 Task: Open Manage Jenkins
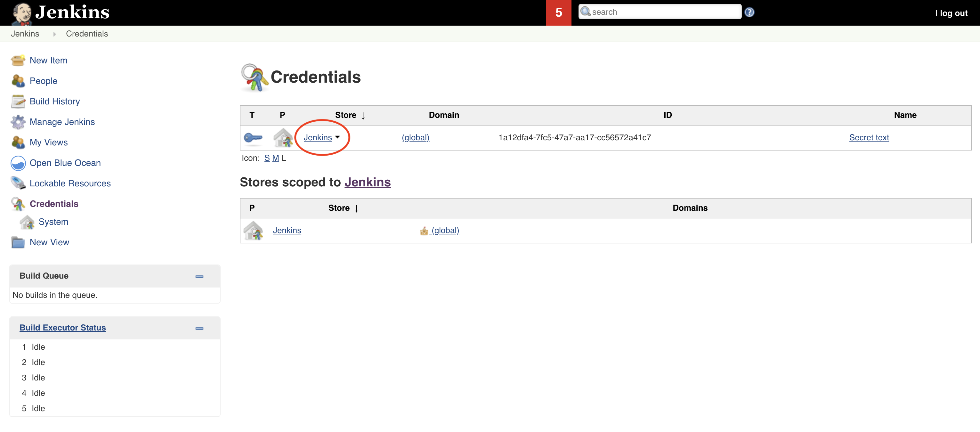[x=62, y=122]
